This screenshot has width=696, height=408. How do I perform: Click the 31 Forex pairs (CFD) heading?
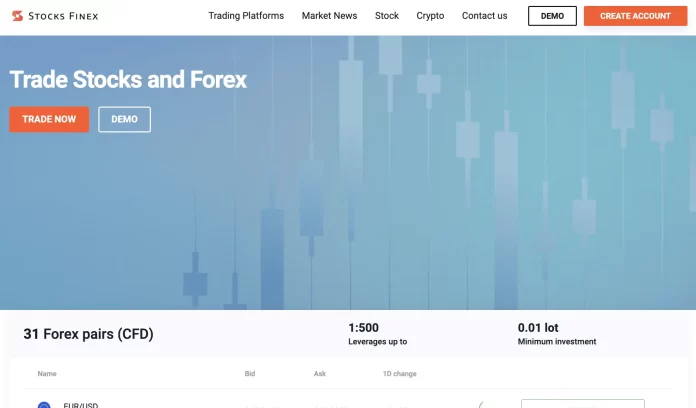[x=88, y=334]
